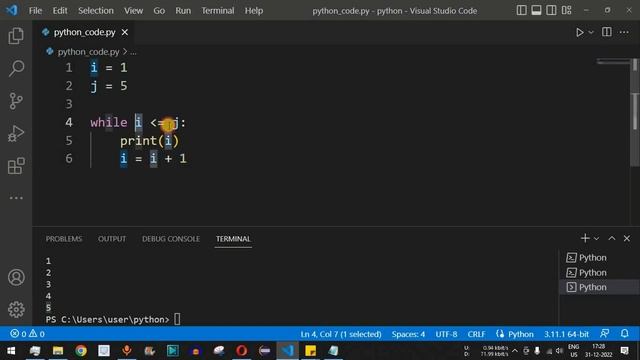Select the second Python terminal entry
Image resolution: width=640 pixels, height=360 pixels.
[x=599, y=272]
